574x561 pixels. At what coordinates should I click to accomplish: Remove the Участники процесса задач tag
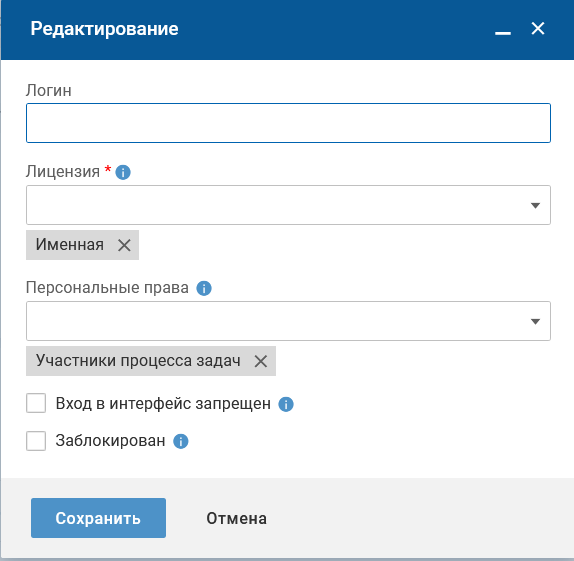261,361
